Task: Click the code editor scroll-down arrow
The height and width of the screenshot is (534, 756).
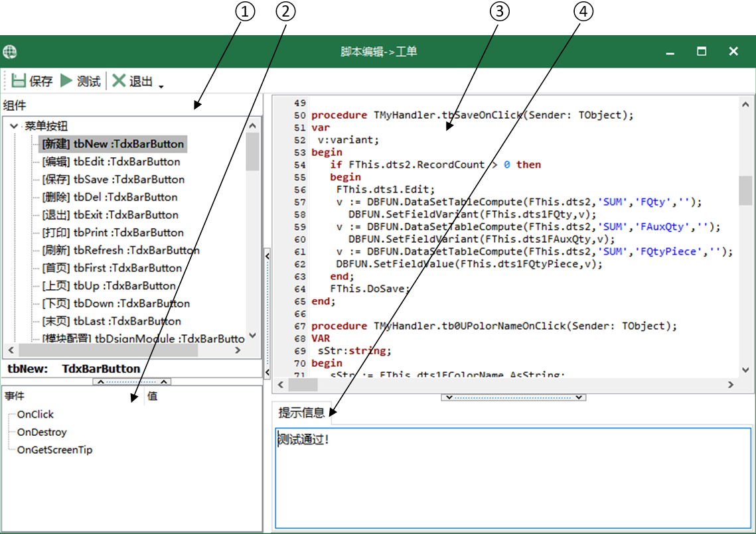Action: [745, 370]
